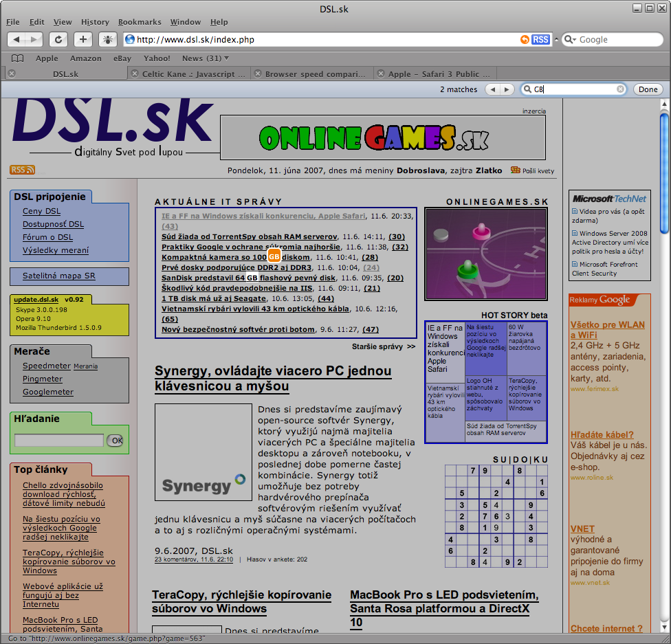Screen dimensions: 671x644
Task: Clear the find field text
Action: (x=620, y=89)
